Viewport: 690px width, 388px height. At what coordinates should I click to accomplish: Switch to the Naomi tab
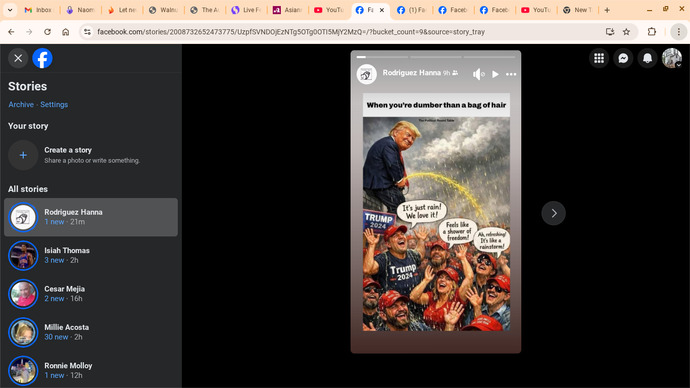click(80, 10)
